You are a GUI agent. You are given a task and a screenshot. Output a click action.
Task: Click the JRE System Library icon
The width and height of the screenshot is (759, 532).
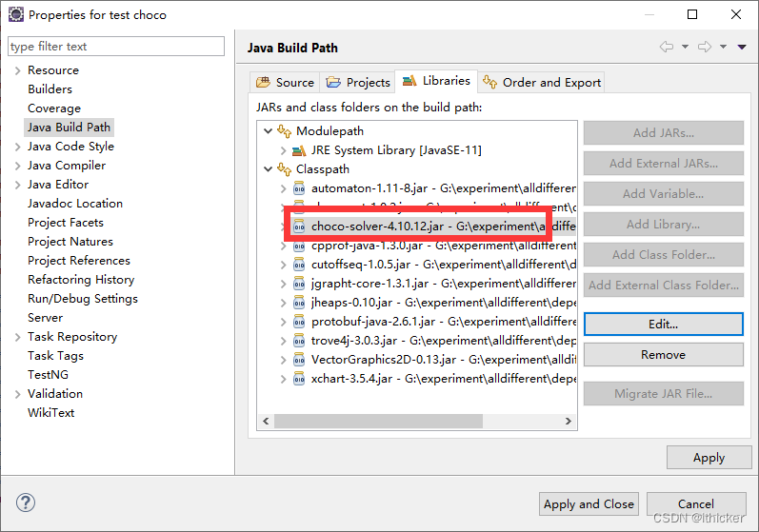pyautogui.click(x=299, y=150)
